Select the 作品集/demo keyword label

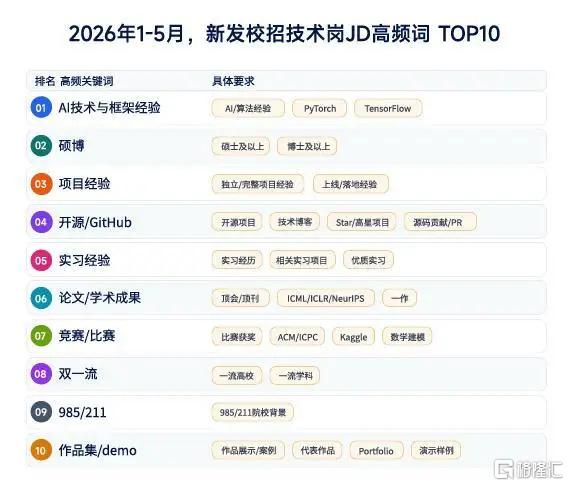(98, 450)
